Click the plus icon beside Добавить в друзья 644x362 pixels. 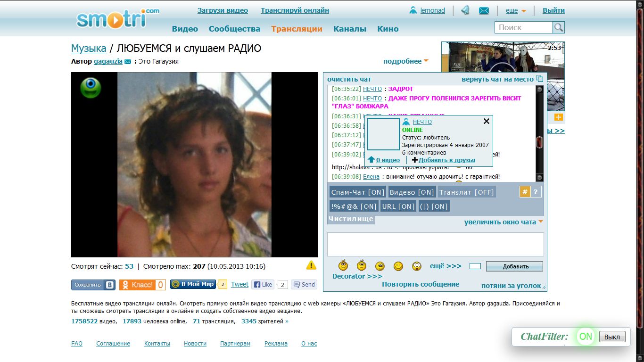[415, 160]
